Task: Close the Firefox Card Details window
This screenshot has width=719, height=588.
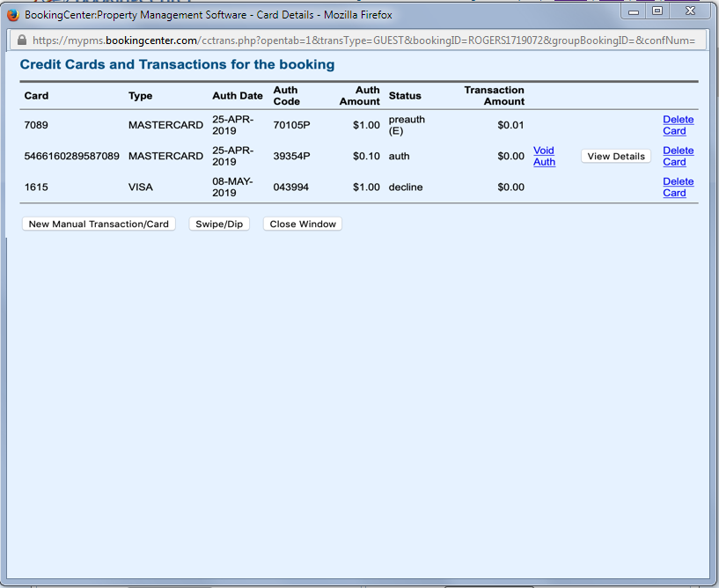Action: click(690, 11)
